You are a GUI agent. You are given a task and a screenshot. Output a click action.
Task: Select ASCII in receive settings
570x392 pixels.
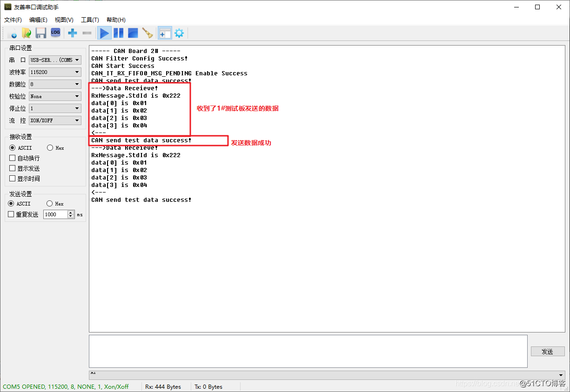click(20, 148)
